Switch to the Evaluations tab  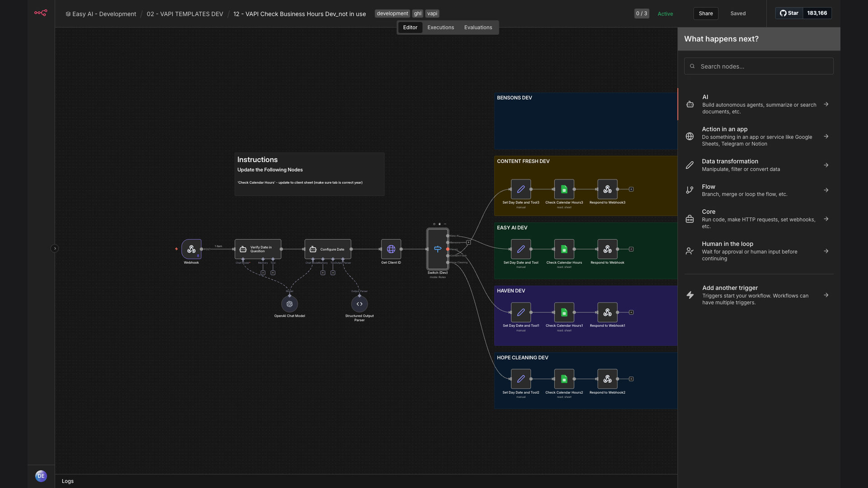point(478,28)
